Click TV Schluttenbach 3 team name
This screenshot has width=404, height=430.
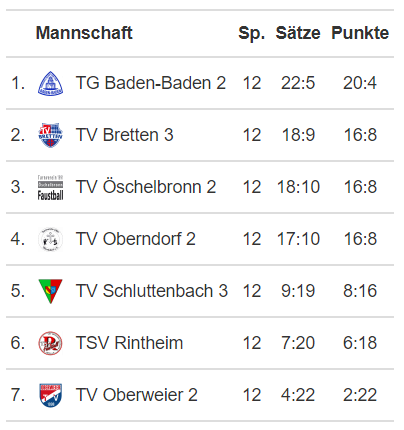(152, 291)
